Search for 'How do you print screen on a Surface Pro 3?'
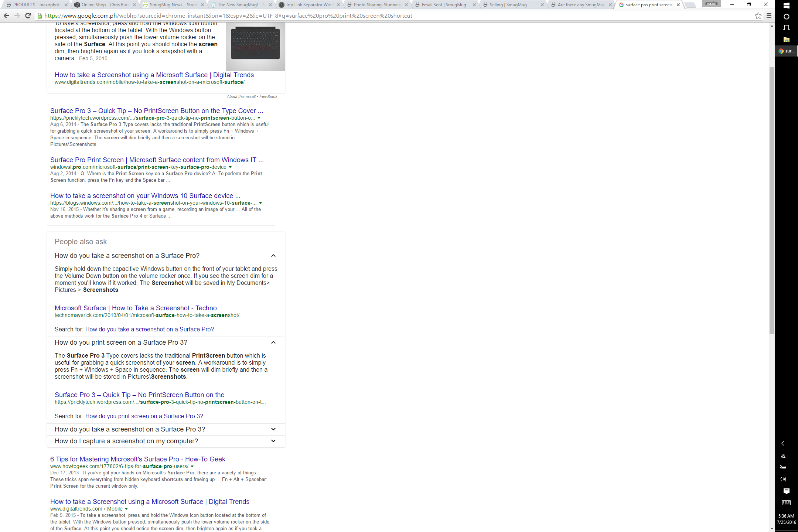The width and height of the screenshot is (798, 532). (144, 416)
